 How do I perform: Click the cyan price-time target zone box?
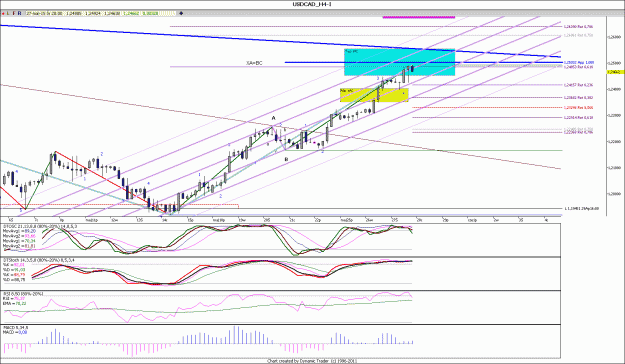click(x=399, y=62)
